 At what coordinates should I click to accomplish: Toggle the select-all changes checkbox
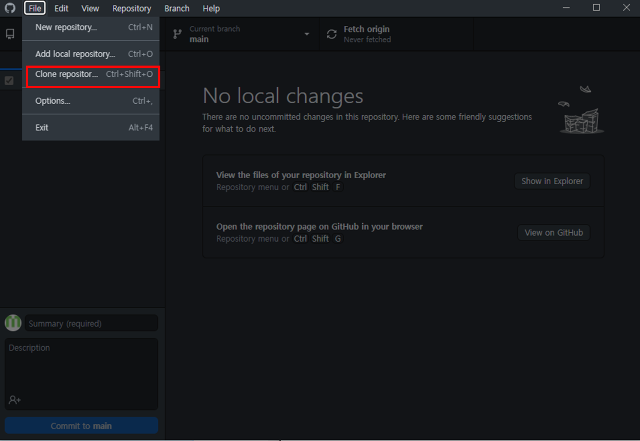coord(9,80)
